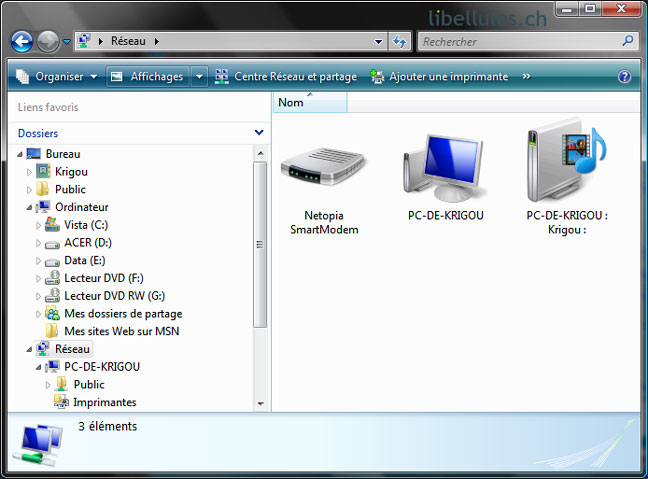The height and width of the screenshot is (479, 648).
Task: Click the folder tree scrollbar down arrow
Action: click(x=260, y=404)
